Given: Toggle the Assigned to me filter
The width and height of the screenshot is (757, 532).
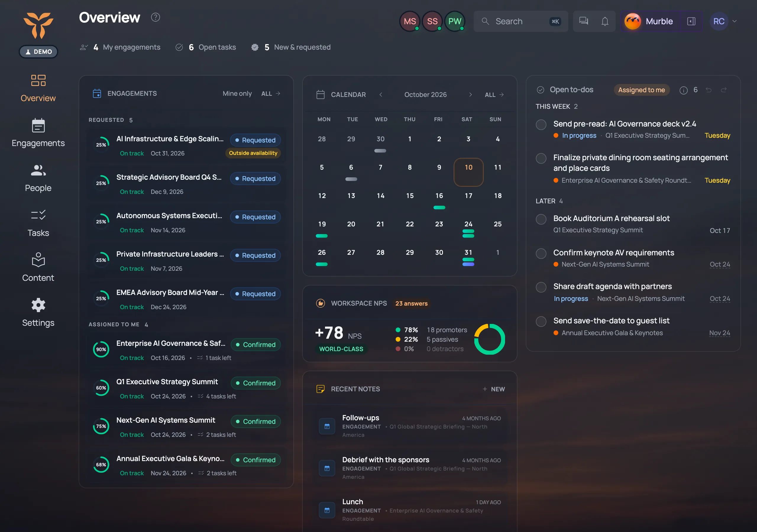Looking at the screenshot, I should click(x=641, y=90).
